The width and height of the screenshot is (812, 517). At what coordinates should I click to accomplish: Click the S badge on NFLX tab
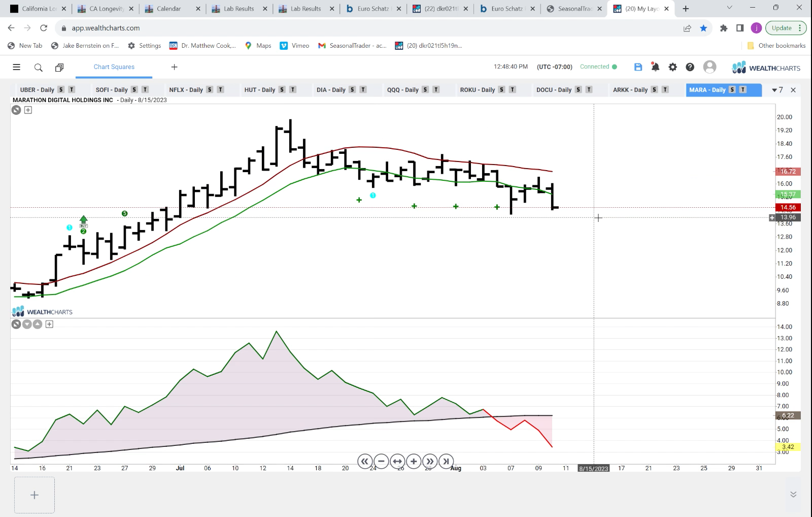pyautogui.click(x=210, y=89)
